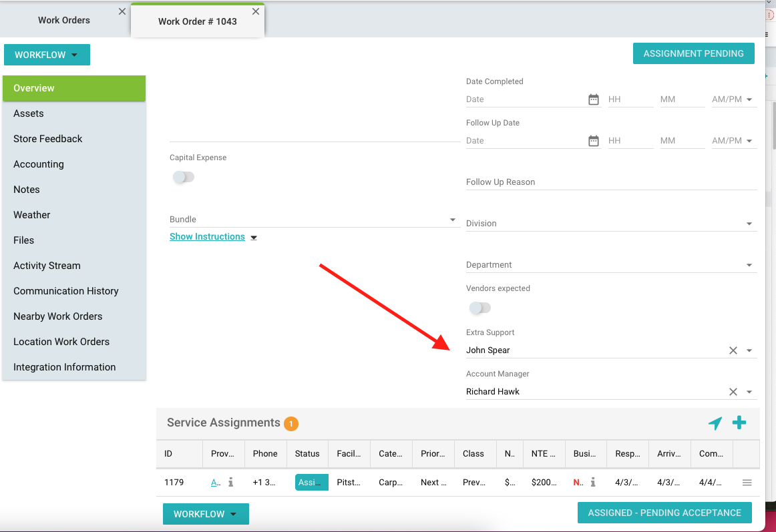This screenshot has height=532, width=776.
Task: Clear John Spear from Extra Support
Action: 733,350
